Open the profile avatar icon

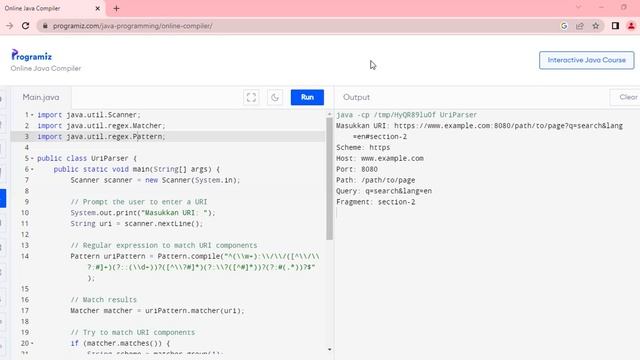click(x=631, y=26)
